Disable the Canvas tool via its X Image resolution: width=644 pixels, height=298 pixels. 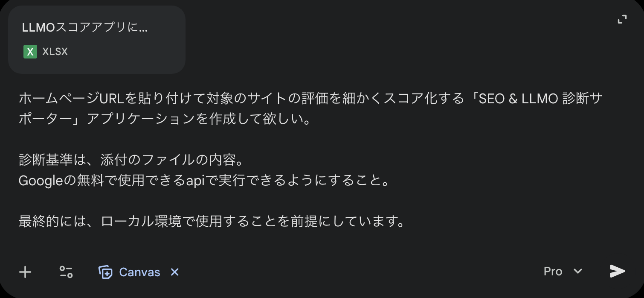point(174,272)
